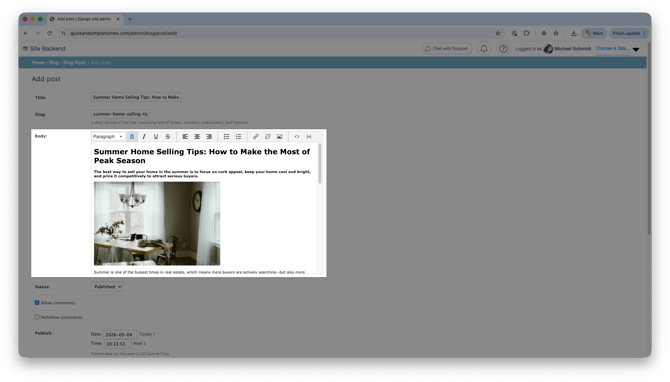Toggle Nofollow comments checkbox
Screen dimensions: 670x382
coord(37,317)
